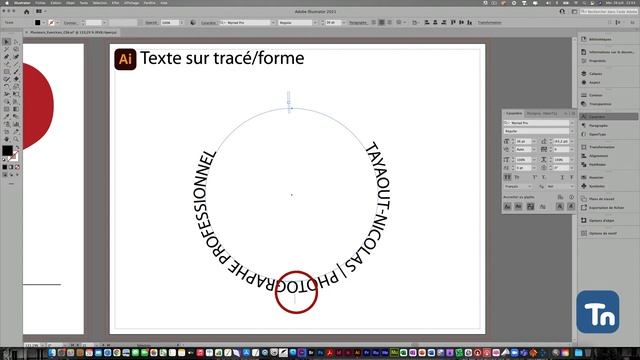Screen dimensions: 640x360
Task: Select the Direct Selection tool (white arrow)
Action: (x=16, y=42)
